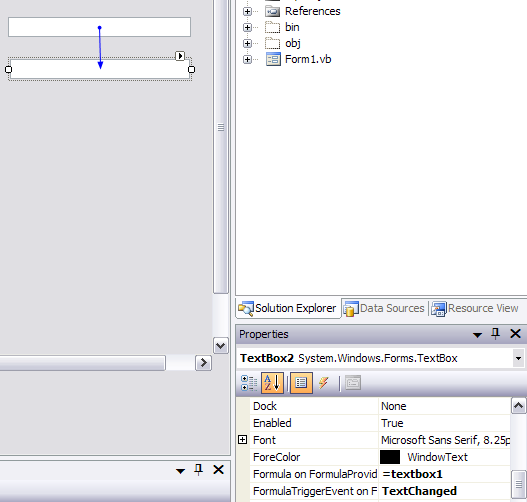
Task: Open bottom panel position dropdown
Action: coord(180,471)
